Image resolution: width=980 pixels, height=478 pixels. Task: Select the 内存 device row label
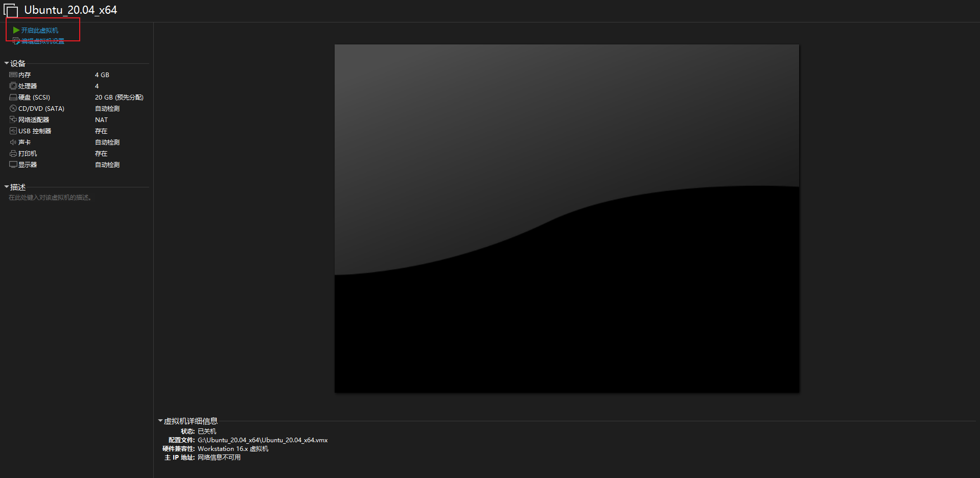25,75
